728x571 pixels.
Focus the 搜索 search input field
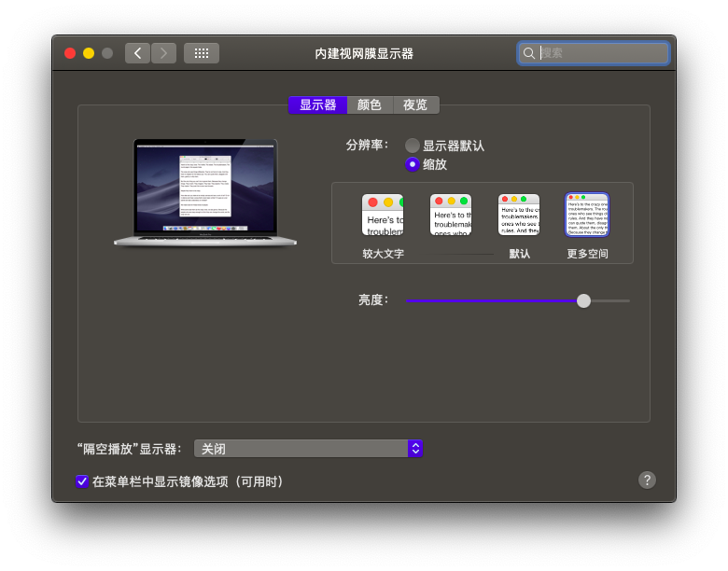pos(594,53)
